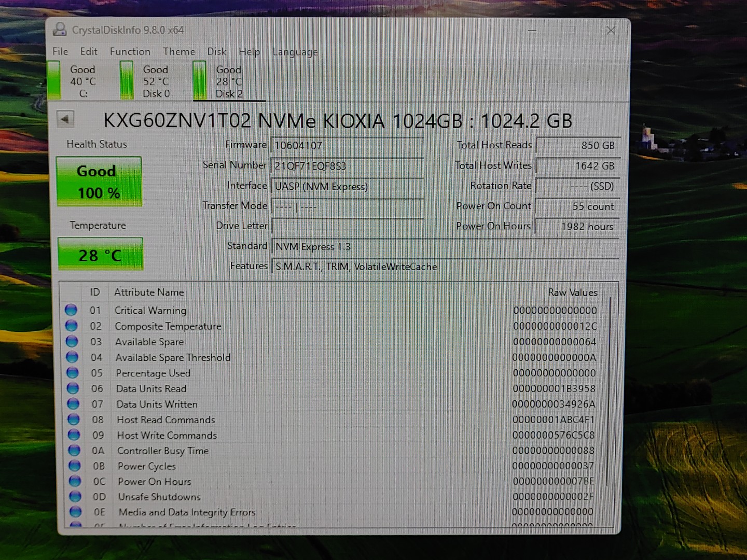Select the Critical Warning attribute name
747x560 pixels.
coord(150,310)
